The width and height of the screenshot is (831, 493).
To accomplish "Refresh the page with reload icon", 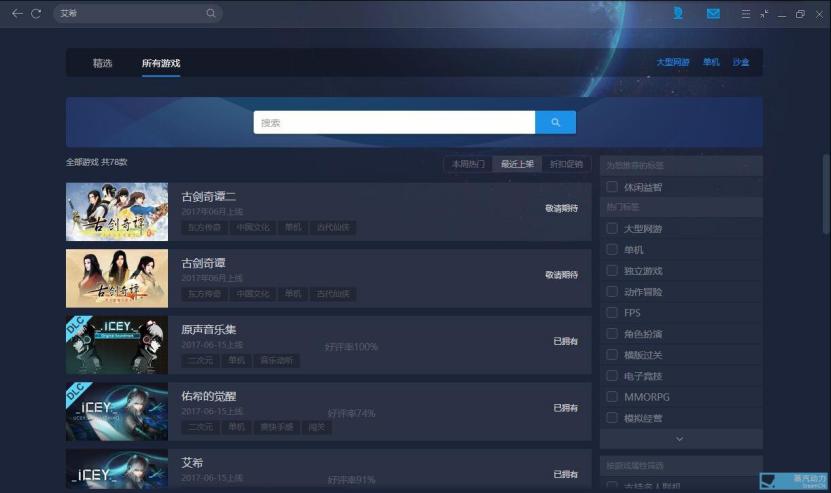I will [36, 14].
